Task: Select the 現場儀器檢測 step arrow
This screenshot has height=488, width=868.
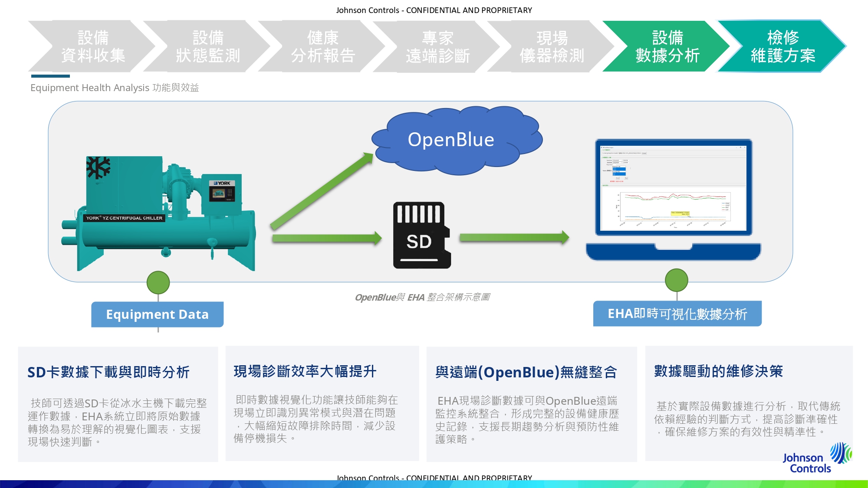Action: [552, 46]
